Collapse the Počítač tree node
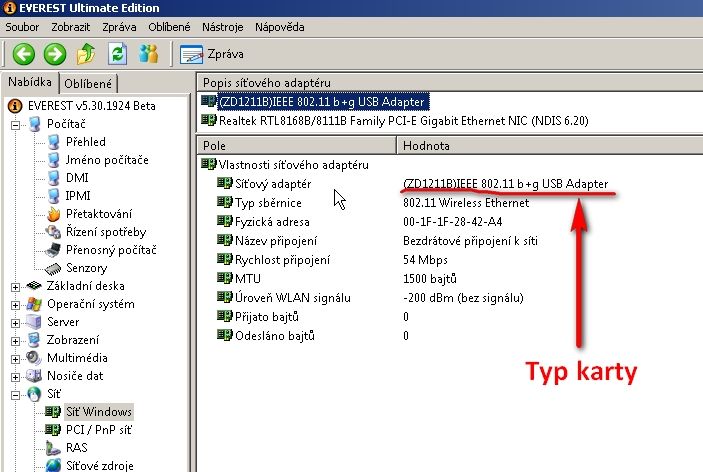 15,125
